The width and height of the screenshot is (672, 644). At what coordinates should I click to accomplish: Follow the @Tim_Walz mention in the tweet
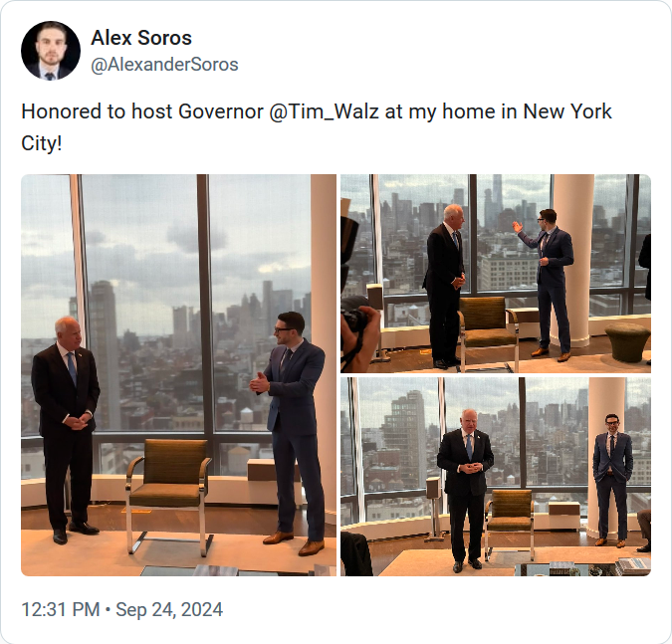(x=324, y=111)
